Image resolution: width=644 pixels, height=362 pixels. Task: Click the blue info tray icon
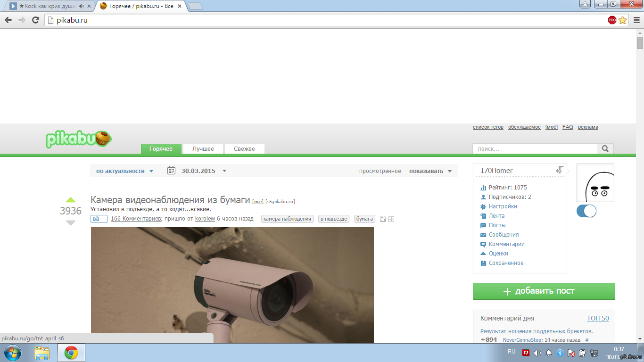click(x=560, y=353)
